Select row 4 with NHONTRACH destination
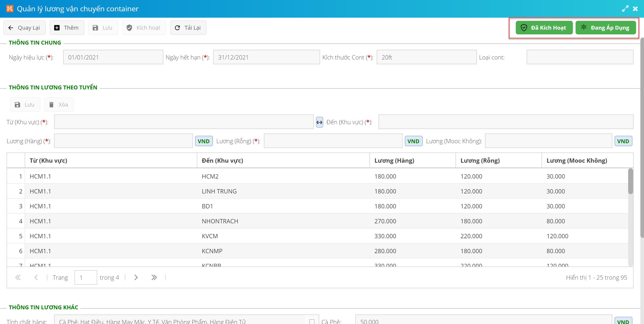This screenshot has height=324, width=644. click(219, 221)
